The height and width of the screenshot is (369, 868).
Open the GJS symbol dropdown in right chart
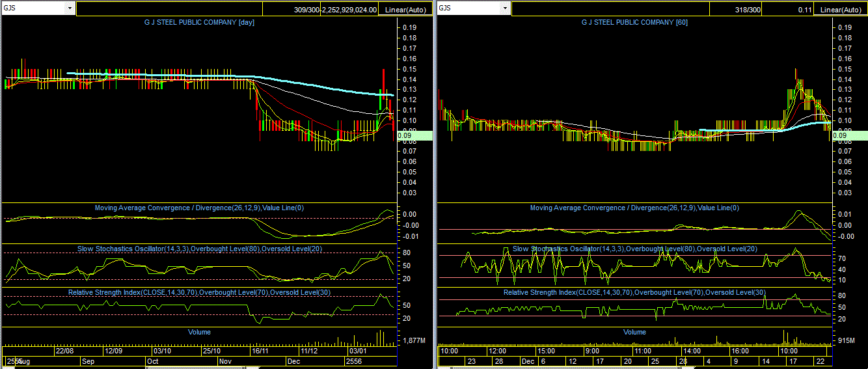[x=504, y=8]
